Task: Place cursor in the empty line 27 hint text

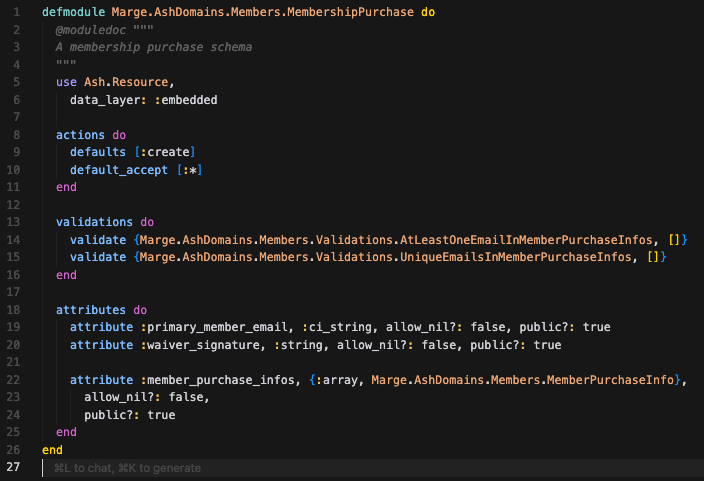Action: pos(127,468)
